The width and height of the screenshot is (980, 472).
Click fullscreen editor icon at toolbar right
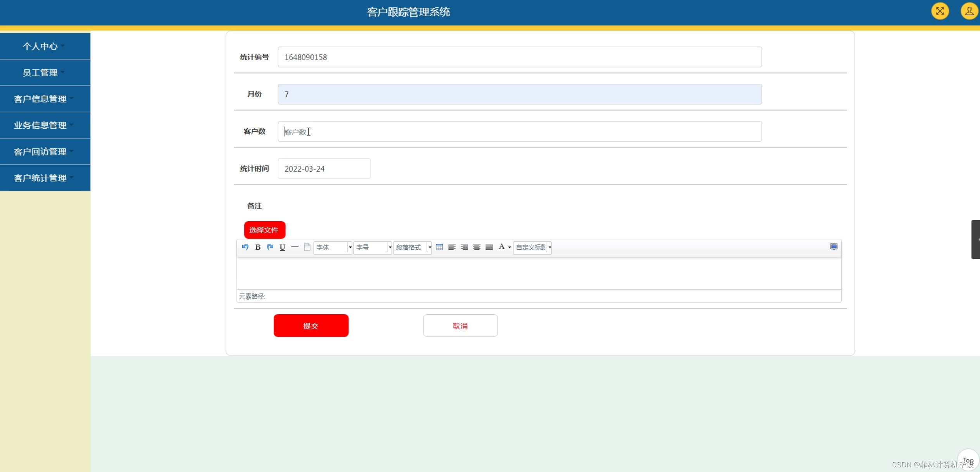834,247
